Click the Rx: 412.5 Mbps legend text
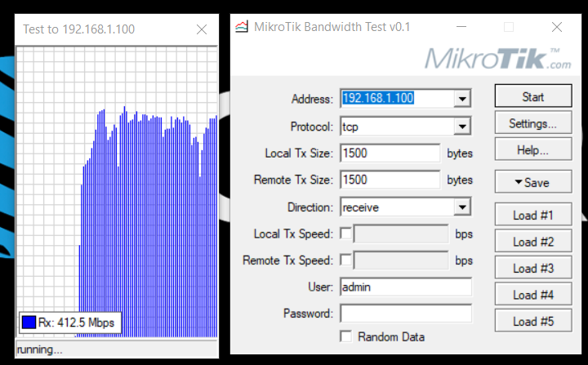 pos(76,323)
